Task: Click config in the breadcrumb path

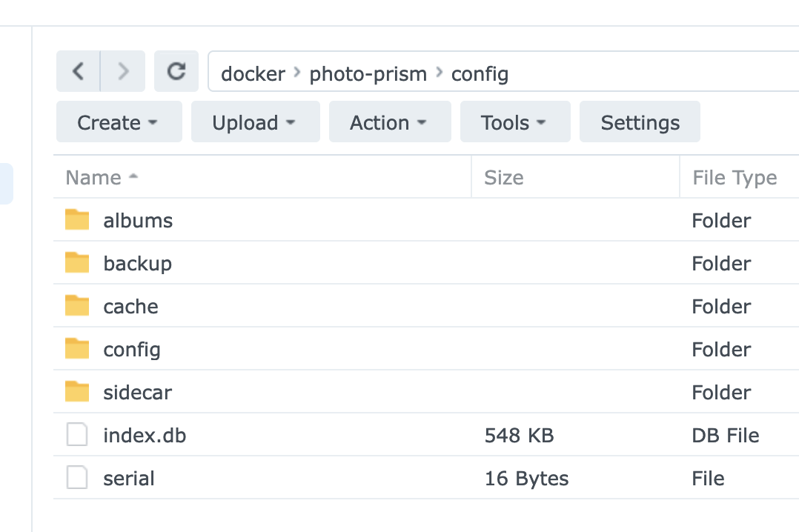Action: click(480, 74)
